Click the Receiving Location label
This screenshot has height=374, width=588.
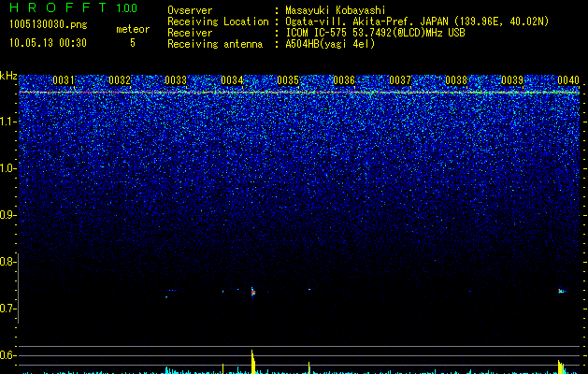pos(218,22)
